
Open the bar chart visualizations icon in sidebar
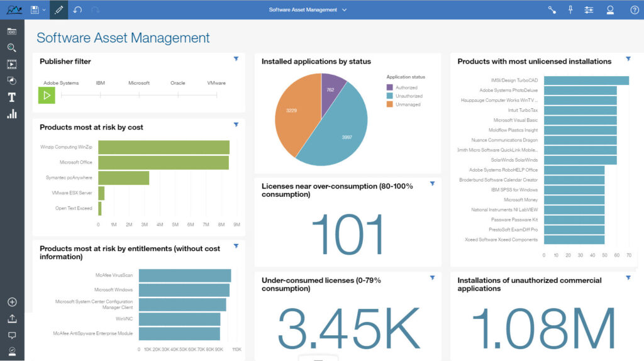[11, 114]
